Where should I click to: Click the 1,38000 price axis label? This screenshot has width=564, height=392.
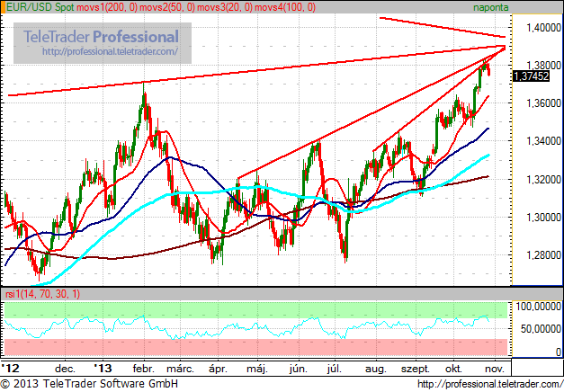(543, 65)
